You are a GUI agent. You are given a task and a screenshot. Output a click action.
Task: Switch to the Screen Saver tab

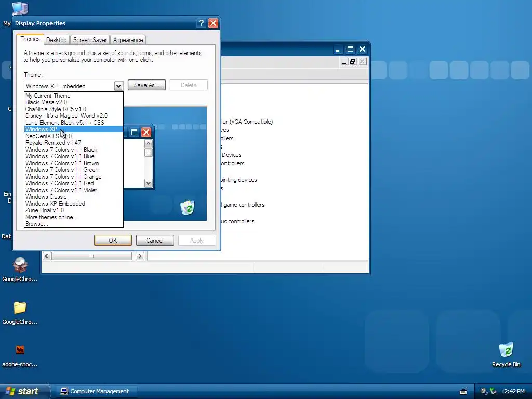coord(90,39)
